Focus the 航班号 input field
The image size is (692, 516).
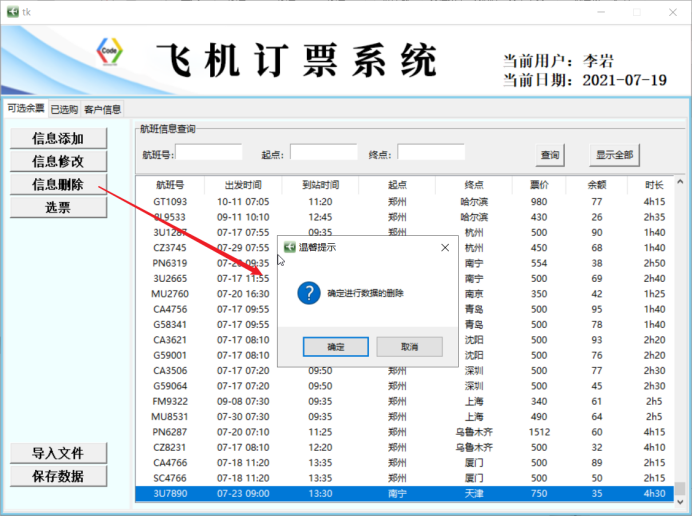(209, 152)
